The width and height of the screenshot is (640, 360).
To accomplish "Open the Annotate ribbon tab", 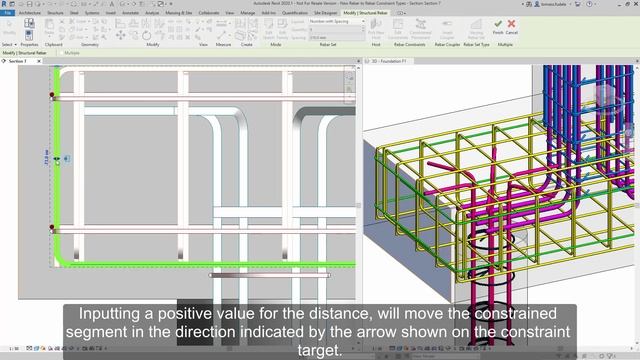I will point(131,13).
